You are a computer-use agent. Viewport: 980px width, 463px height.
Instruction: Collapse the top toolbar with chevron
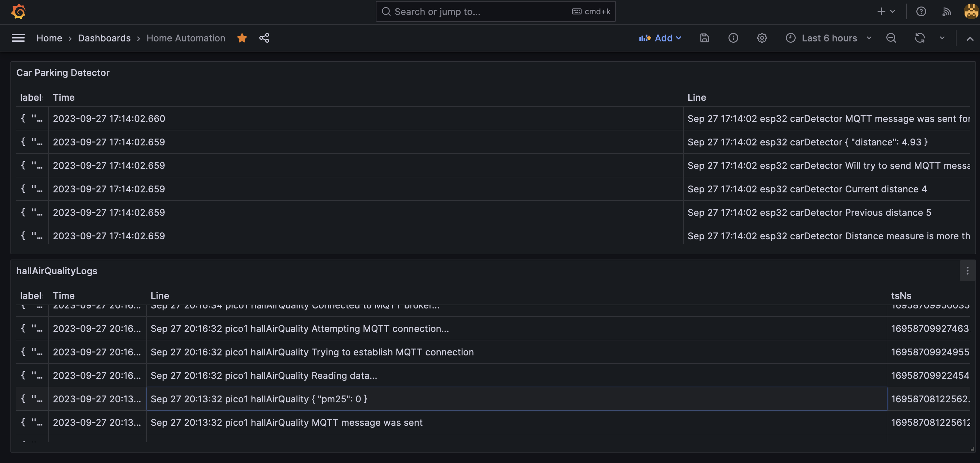970,38
